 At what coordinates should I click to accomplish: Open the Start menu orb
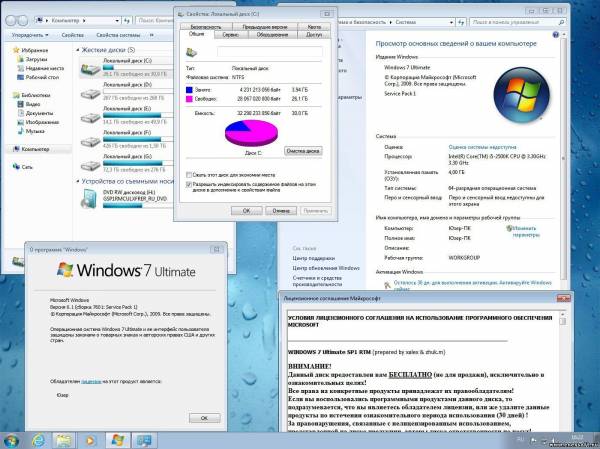(x=11, y=441)
